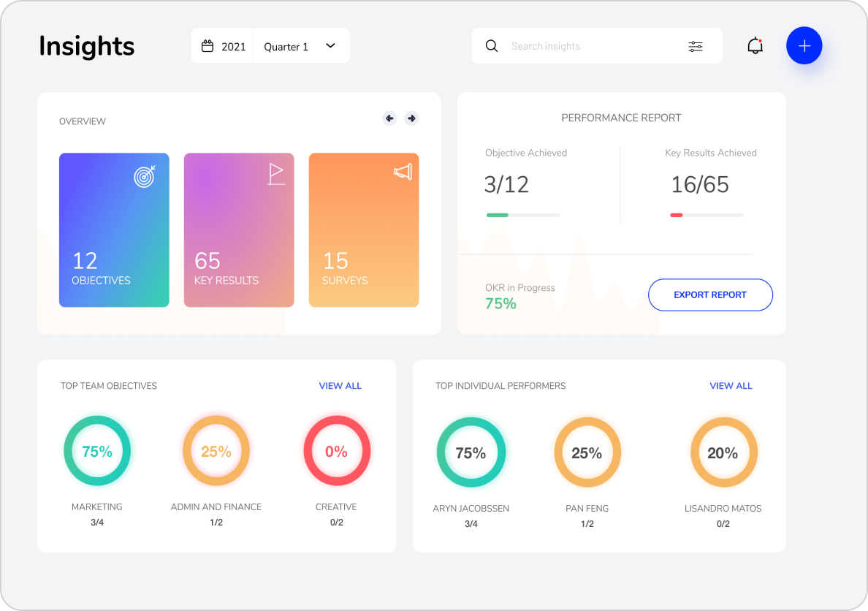Type in the Search insights field
Viewport: 868px width, 611px height.
592,46
